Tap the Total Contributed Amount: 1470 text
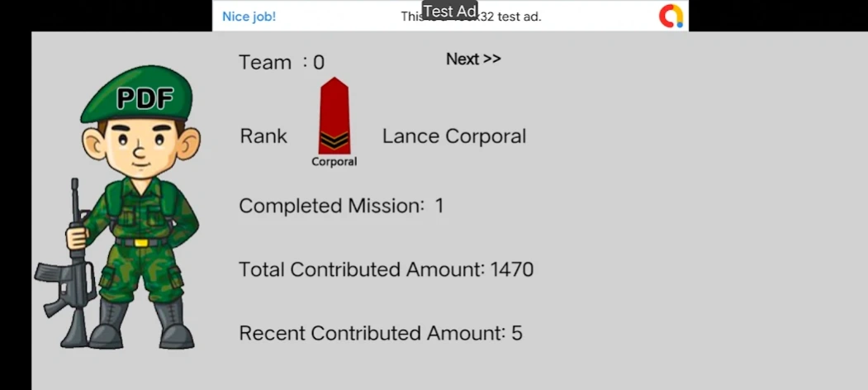Viewport: 868px width, 390px height. pyautogui.click(x=386, y=269)
